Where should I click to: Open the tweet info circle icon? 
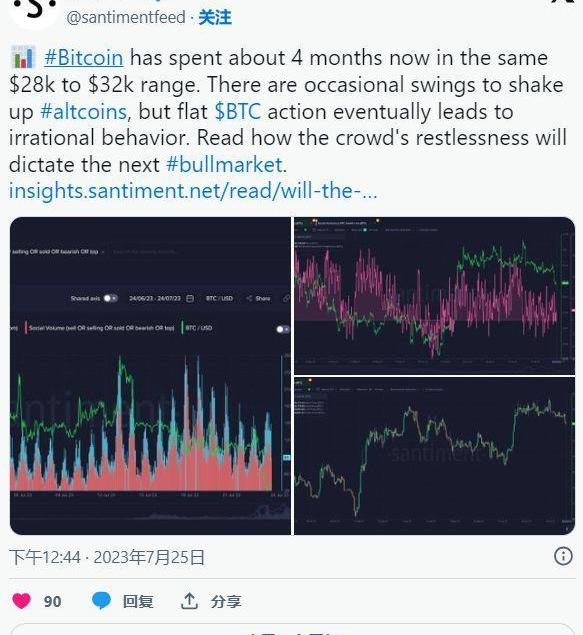563,556
